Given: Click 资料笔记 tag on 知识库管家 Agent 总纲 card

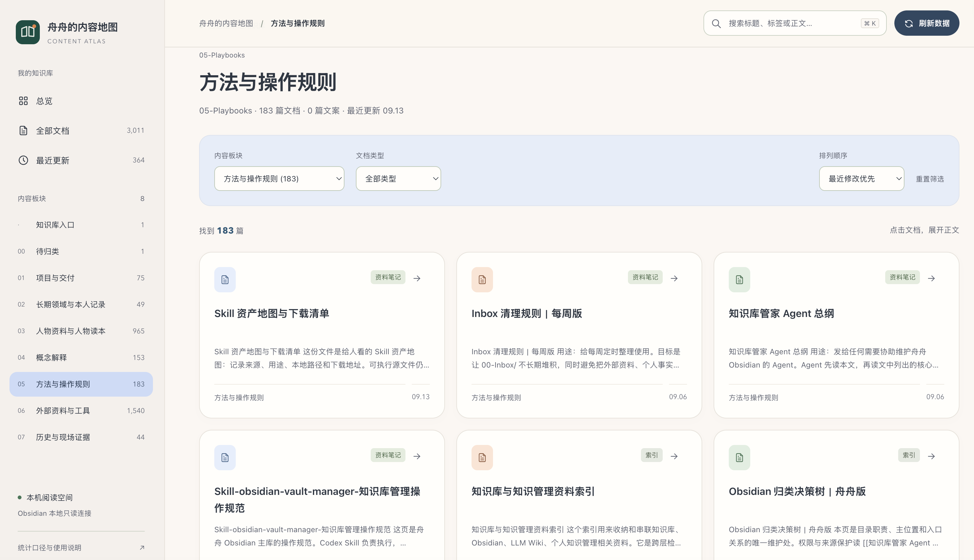Looking at the screenshot, I should 903,277.
